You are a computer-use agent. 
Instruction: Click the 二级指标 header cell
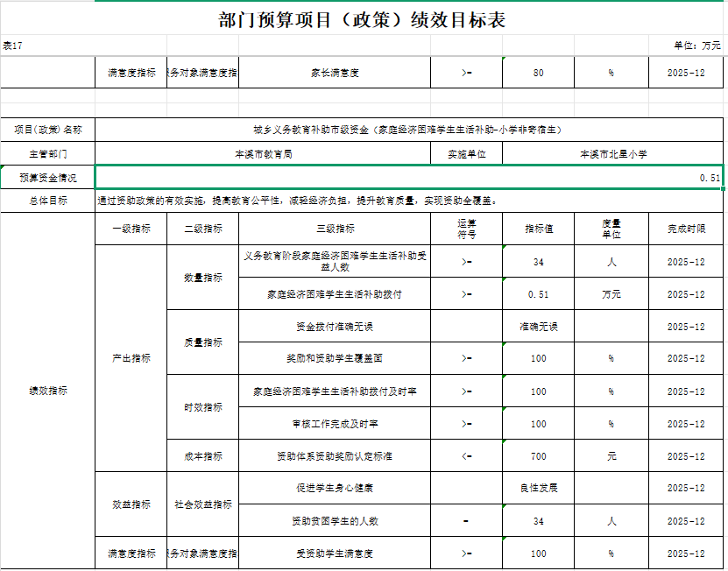203,229
